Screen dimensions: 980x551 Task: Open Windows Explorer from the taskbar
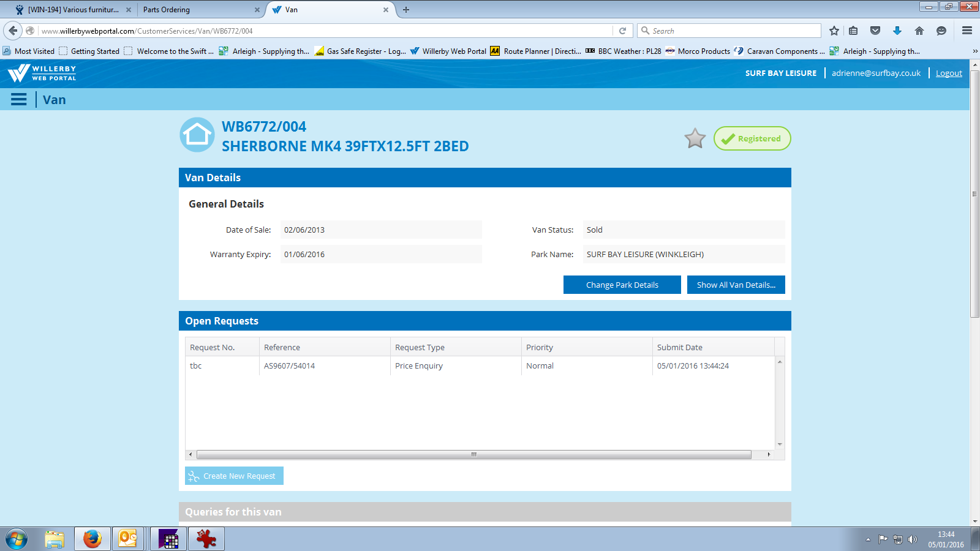(55, 539)
